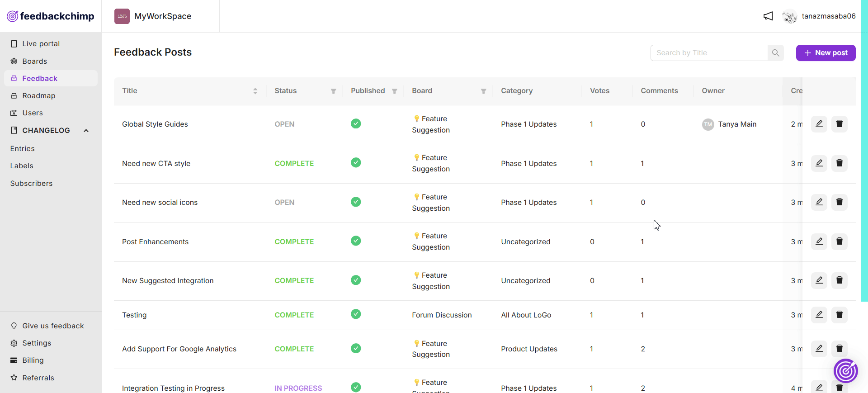Screen dimensions: 868x393
Task: Toggle published check for Need new CTA style
Action: click(356, 162)
